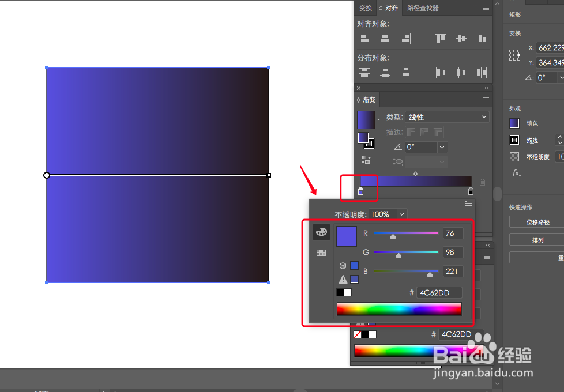Switch to 对齐 tab
Viewport: 564px width, 392px height.
click(389, 8)
